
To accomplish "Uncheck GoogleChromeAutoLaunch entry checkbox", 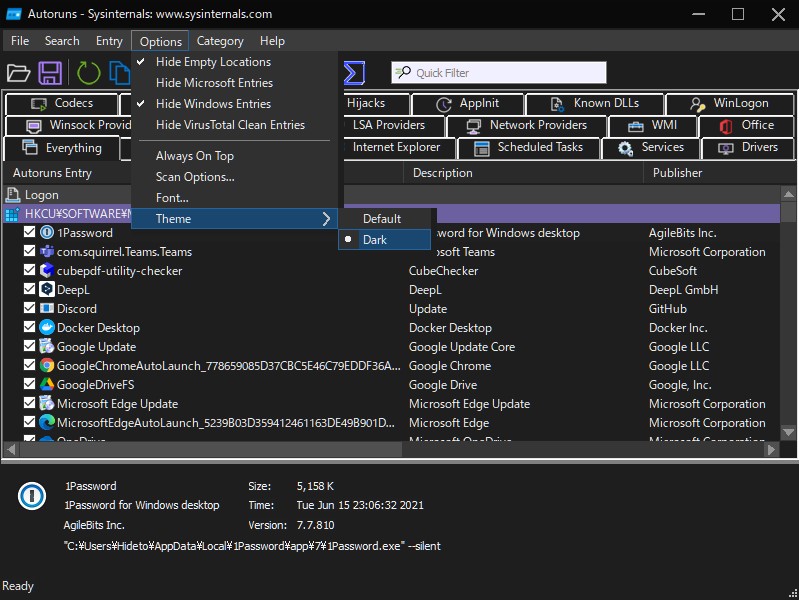I will coord(30,364).
